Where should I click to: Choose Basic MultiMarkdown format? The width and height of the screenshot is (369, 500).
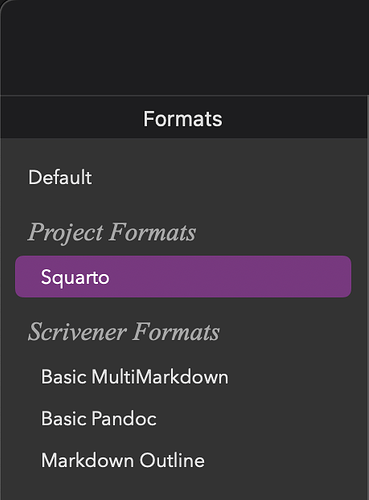tap(135, 377)
